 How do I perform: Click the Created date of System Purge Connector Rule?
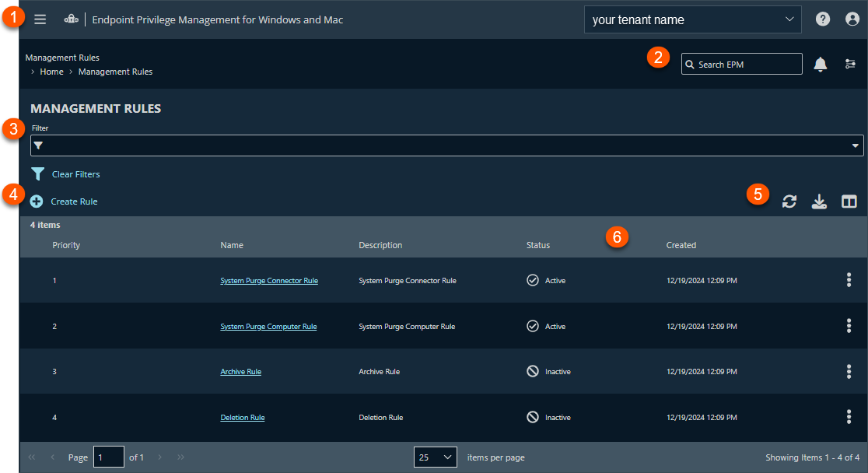(702, 280)
